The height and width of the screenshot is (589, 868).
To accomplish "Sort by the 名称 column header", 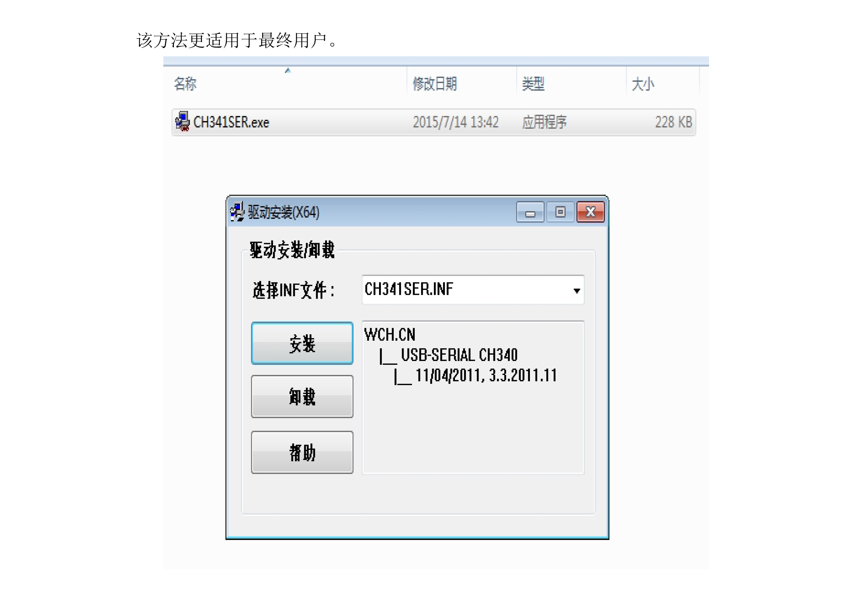I will tap(185, 84).
